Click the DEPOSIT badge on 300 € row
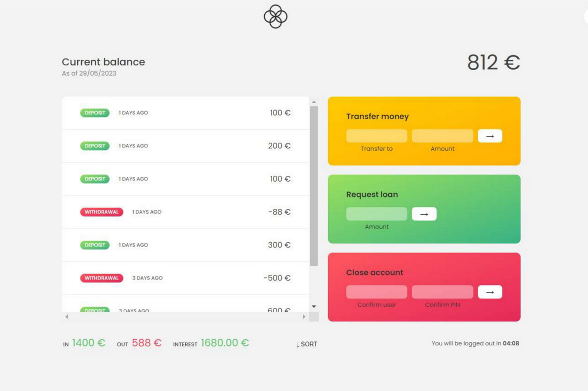This screenshot has width=588, height=391. [94, 245]
